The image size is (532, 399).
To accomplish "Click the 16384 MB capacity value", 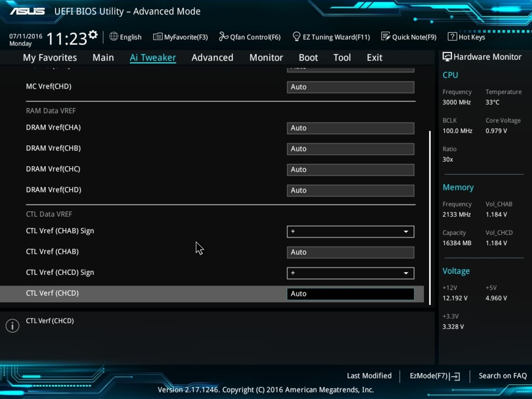I will [457, 243].
